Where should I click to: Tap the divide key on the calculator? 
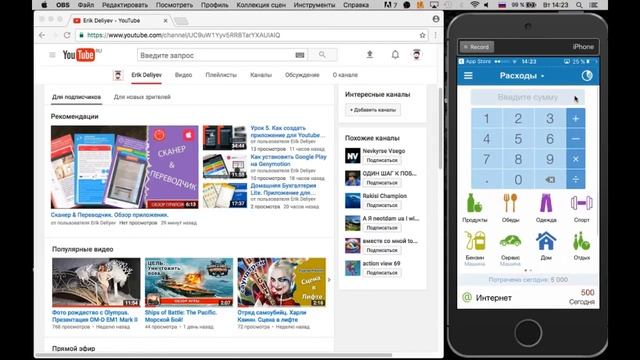point(576,179)
